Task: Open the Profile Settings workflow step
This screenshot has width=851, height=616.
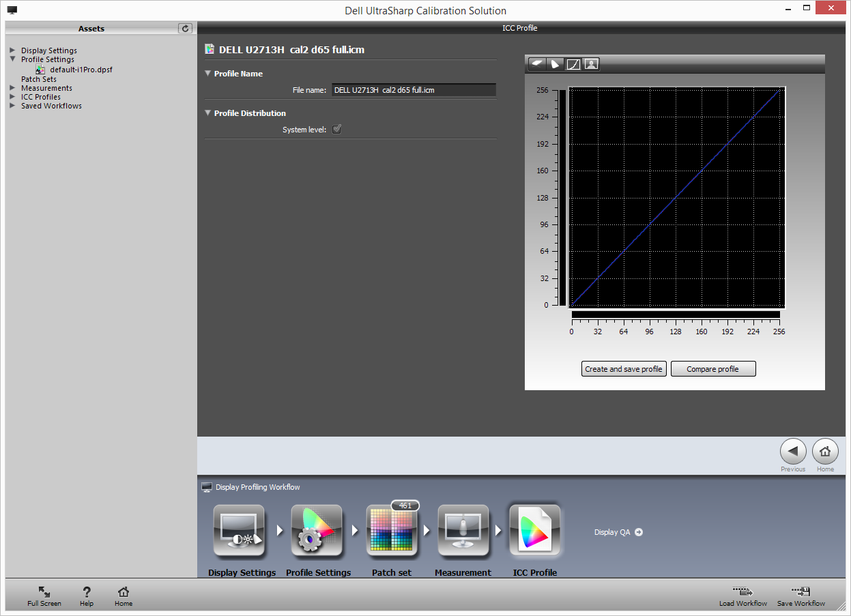Action: coord(317,531)
